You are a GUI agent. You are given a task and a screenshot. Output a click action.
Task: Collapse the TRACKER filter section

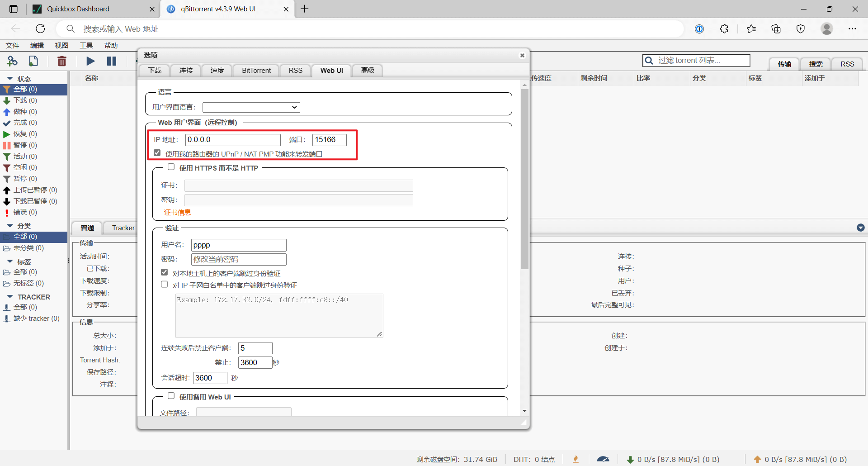click(x=10, y=297)
